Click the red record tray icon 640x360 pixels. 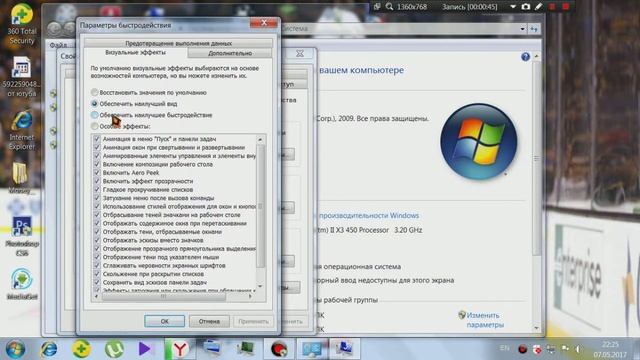pos(522,349)
